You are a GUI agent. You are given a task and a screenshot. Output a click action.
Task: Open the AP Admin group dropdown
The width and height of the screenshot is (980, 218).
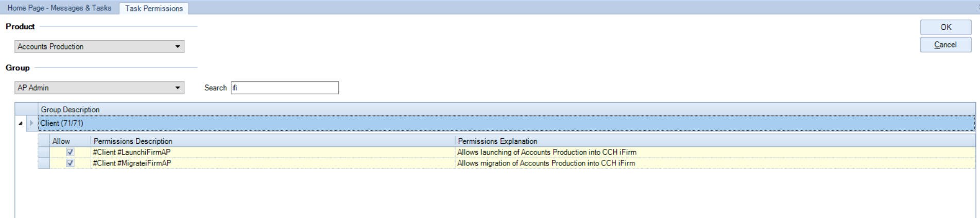(x=99, y=88)
